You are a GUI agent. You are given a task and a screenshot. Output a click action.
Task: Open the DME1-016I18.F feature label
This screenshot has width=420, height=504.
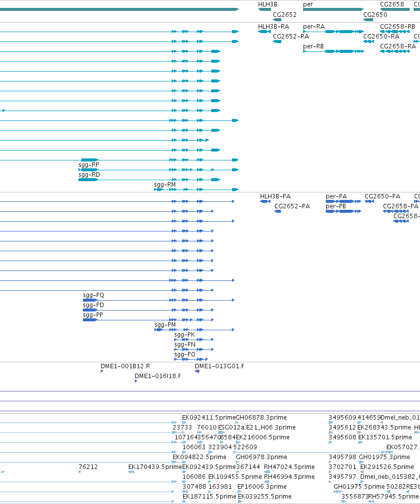coord(158,376)
